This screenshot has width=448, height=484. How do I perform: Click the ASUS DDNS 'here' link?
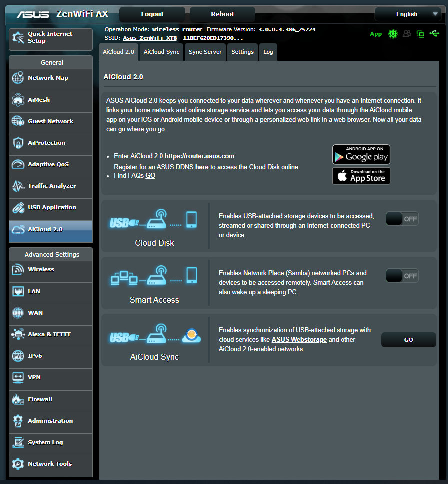[202, 167]
